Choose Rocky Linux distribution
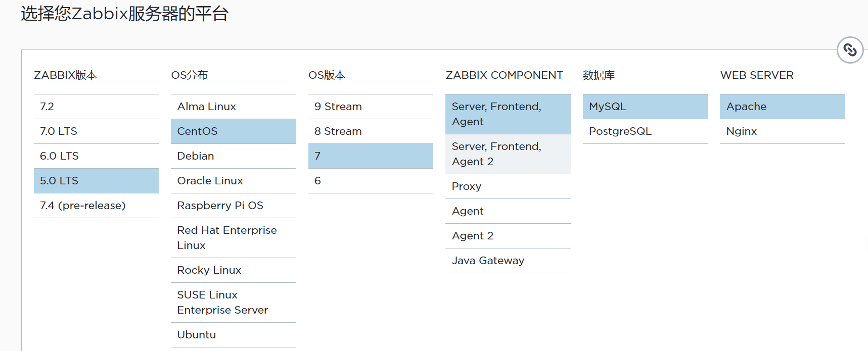 point(233,270)
